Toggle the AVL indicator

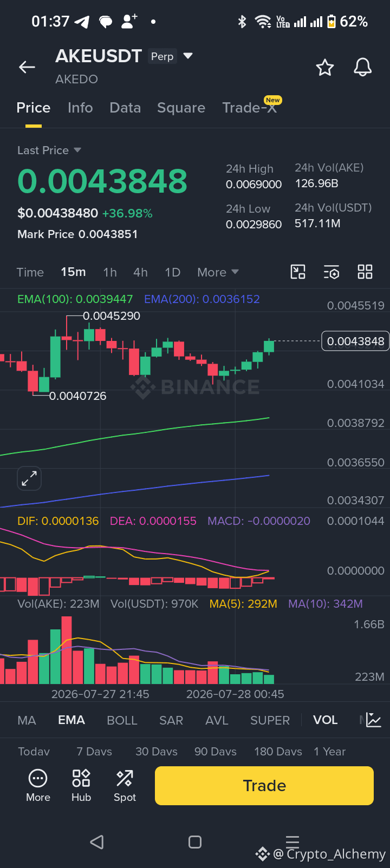point(217,720)
